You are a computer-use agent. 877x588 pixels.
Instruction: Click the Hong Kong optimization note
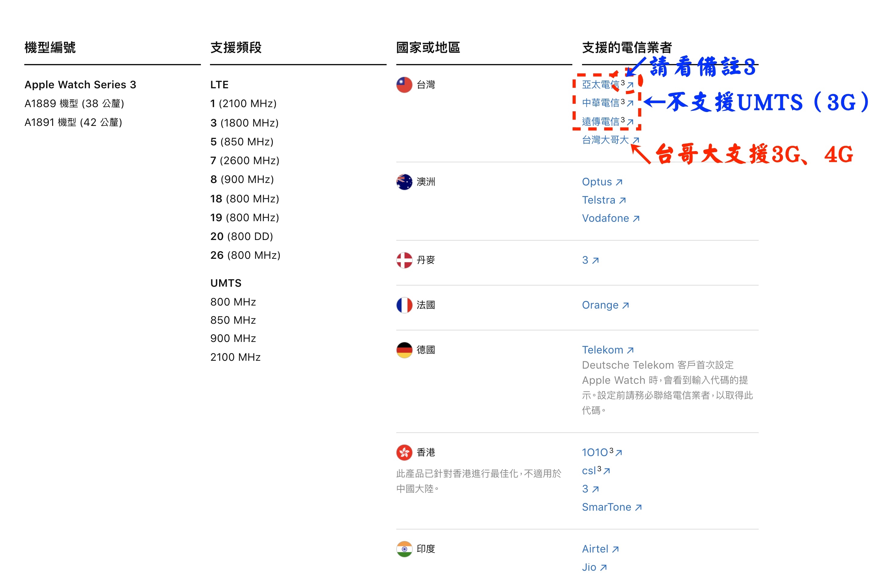(479, 481)
